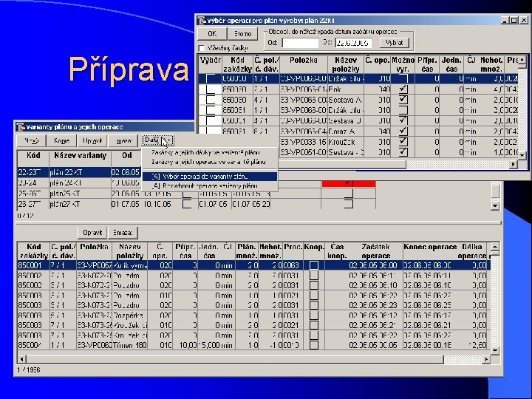Choose 'Zakázky a jejich dávky ve variantě plánu'
The width and height of the screenshot is (532, 399).
(205, 152)
